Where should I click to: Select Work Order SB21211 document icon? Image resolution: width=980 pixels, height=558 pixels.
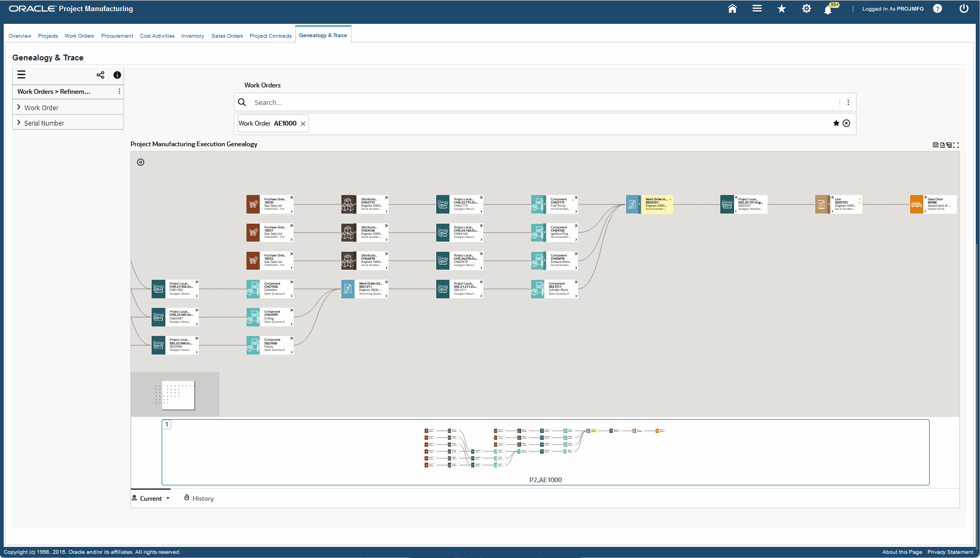pos(348,289)
